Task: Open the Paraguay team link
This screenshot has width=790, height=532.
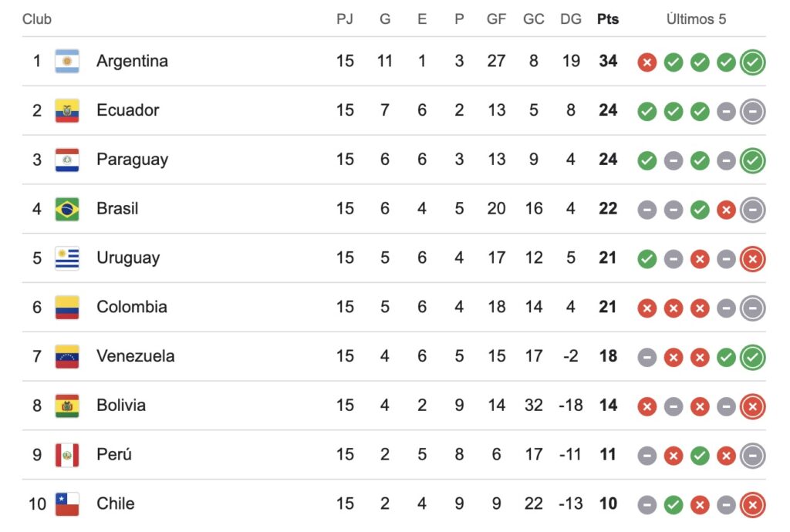Action: pyautogui.click(x=132, y=160)
